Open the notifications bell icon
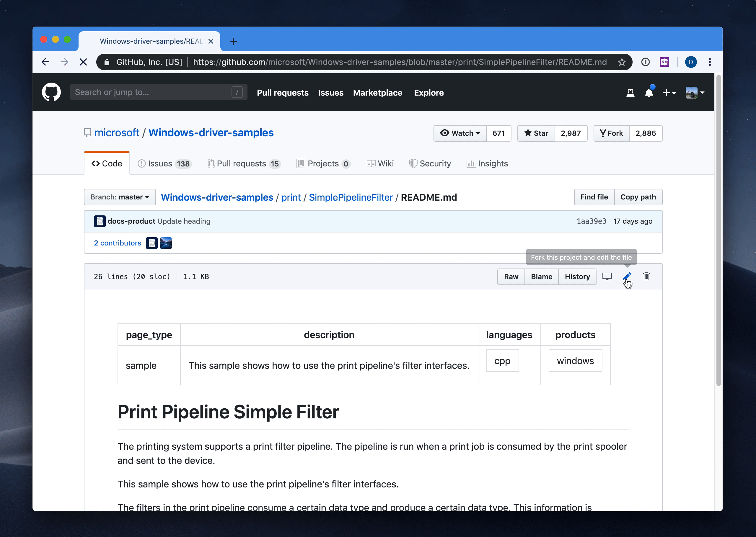756x537 pixels. click(649, 93)
